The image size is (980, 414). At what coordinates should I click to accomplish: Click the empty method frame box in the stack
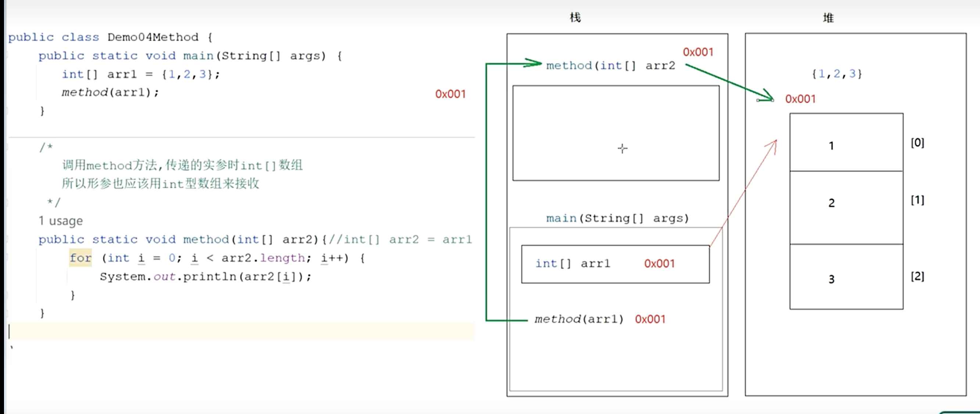coord(615,133)
